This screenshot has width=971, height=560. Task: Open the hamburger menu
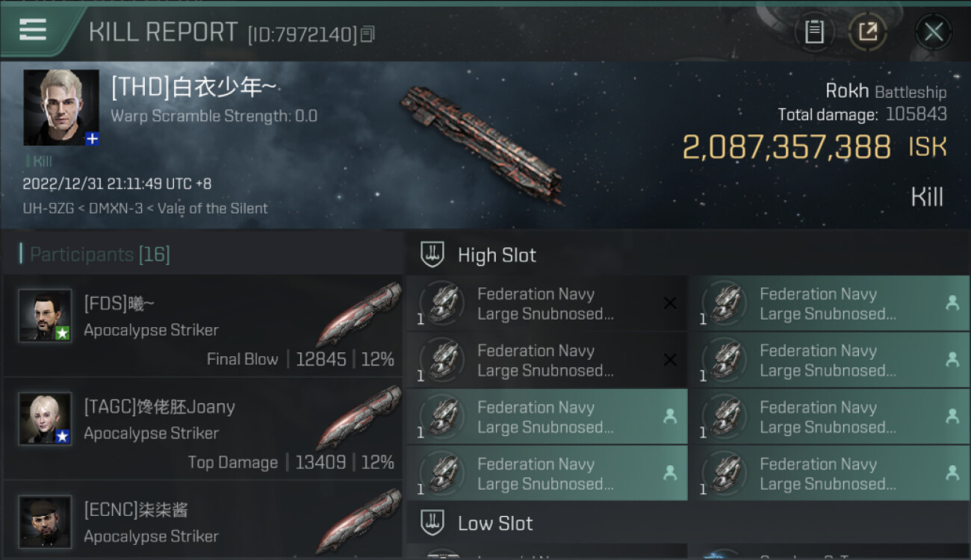(33, 30)
